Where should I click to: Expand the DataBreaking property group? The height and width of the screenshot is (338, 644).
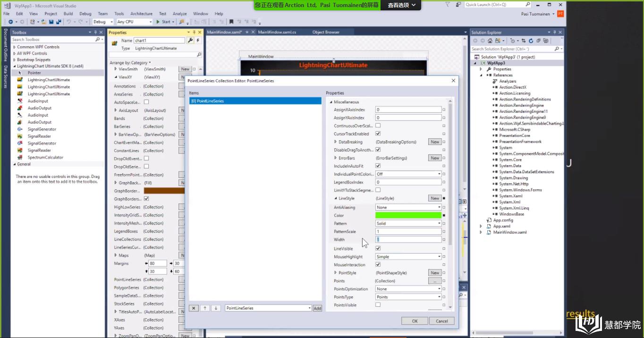[x=336, y=142]
